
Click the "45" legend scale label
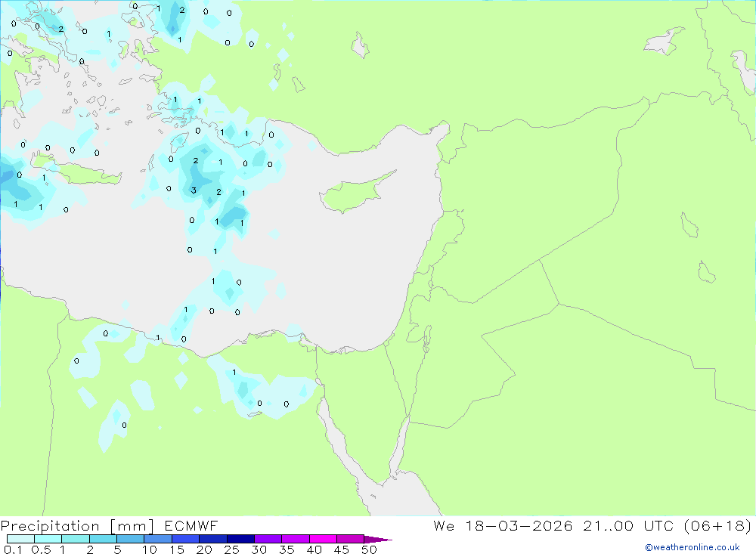(x=342, y=549)
